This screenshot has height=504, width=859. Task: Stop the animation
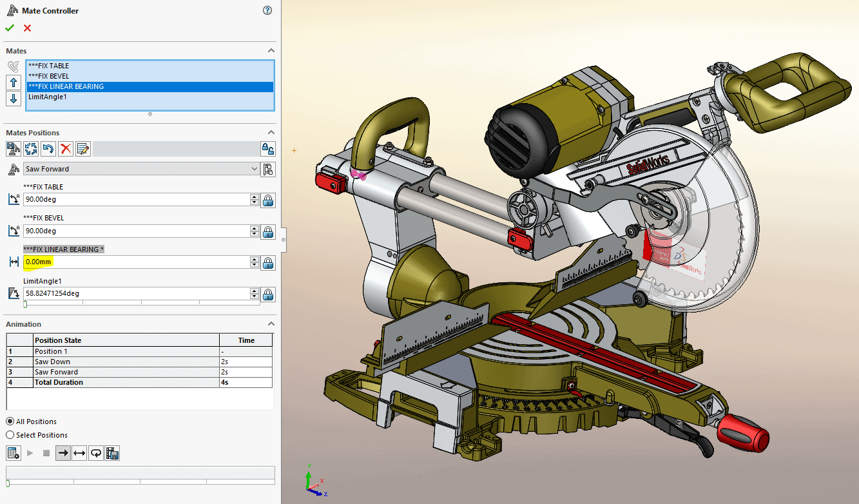pyautogui.click(x=46, y=453)
